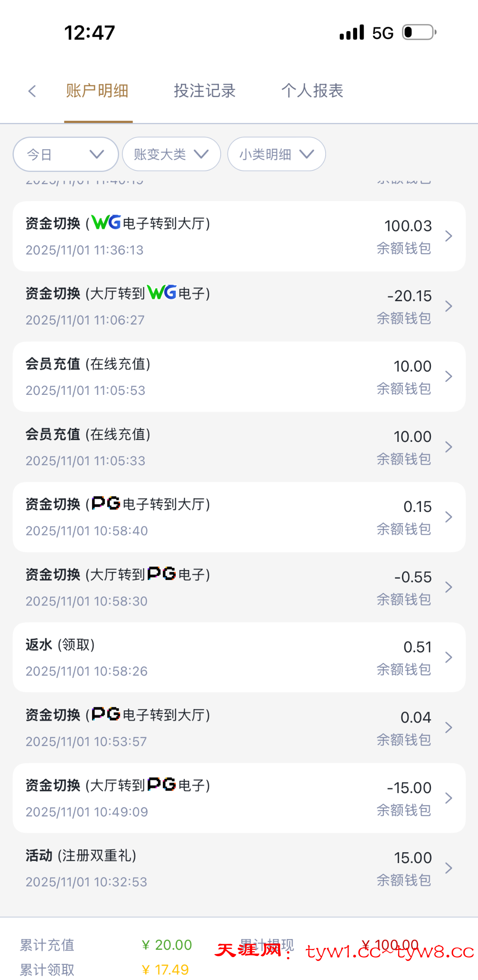Open the 投注记录 tab
Screen dimensions: 478x980
pos(204,91)
